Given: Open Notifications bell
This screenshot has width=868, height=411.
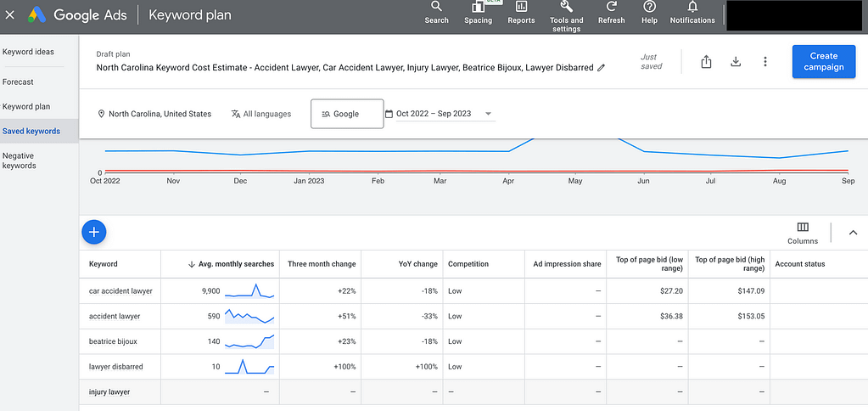Looking at the screenshot, I should click(692, 13).
